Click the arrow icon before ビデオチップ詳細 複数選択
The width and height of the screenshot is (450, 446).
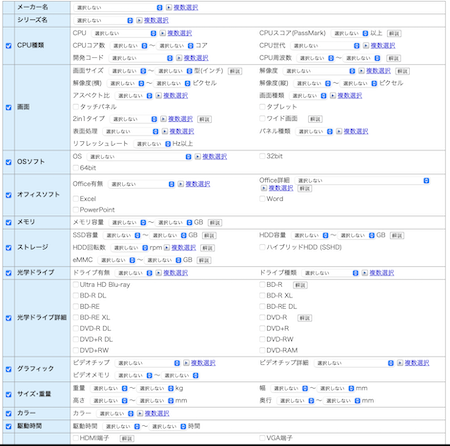click(x=400, y=363)
